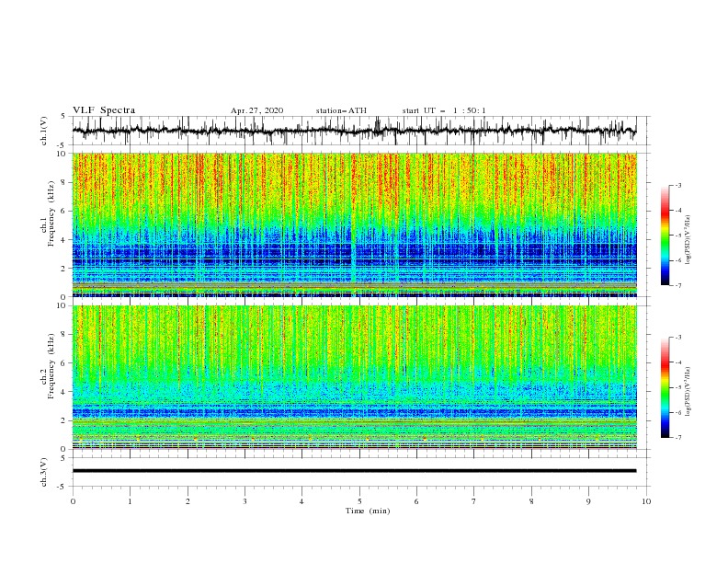This screenshot has width=728, height=563.
Task: Click the 'VLF Spectra' title text
Action: [x=104, y=110]
